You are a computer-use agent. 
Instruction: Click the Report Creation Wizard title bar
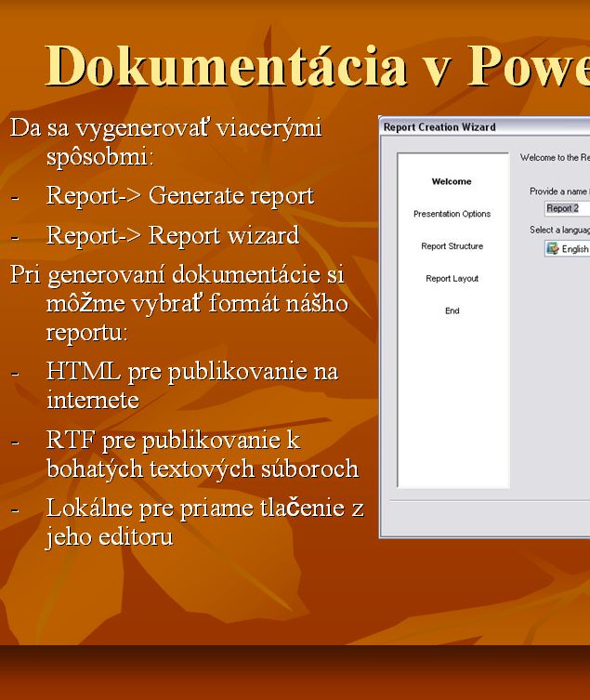click(485, 127)
